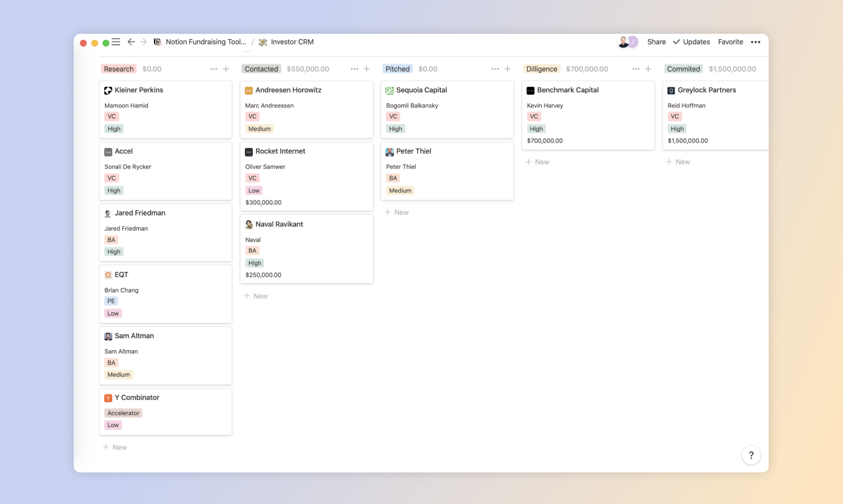This screenshot has width=843, height=504.
Task: Click the Rocket Internet logo icon
Action: (x=249, y=152)
